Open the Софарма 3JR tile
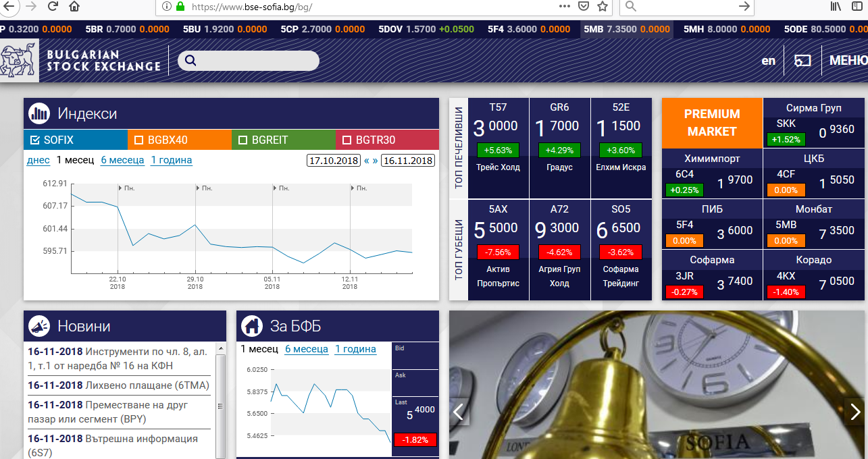 [x=712, y=275]
